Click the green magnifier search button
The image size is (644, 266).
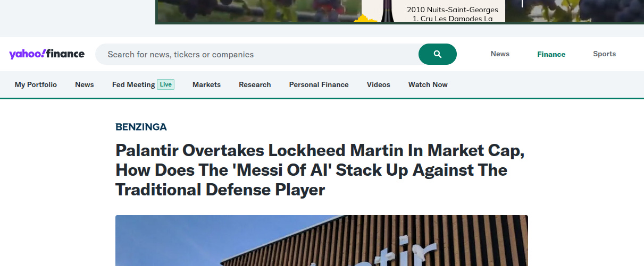pos(438,54)
